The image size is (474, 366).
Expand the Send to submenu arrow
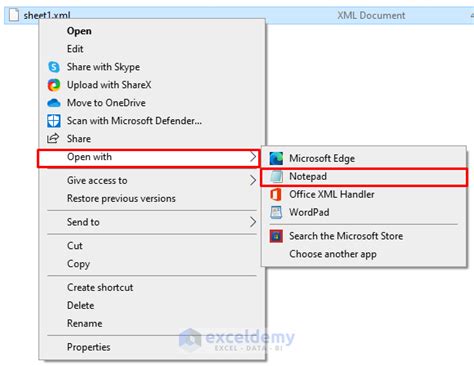coord(253,222)
